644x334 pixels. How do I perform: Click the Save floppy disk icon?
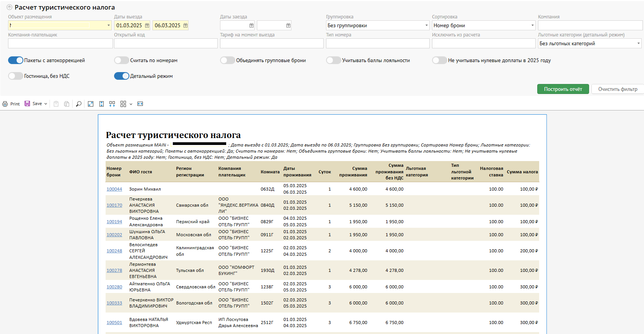click(x=27, y=104)
